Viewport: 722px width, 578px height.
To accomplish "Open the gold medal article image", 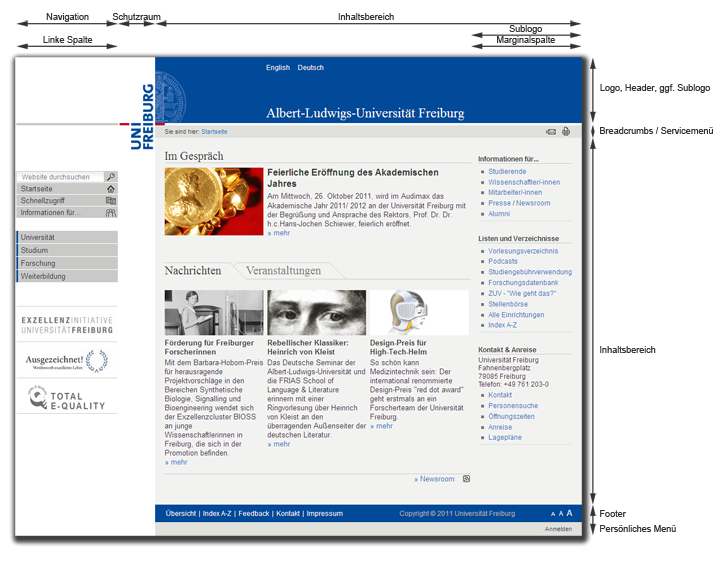I will (214, 201).
